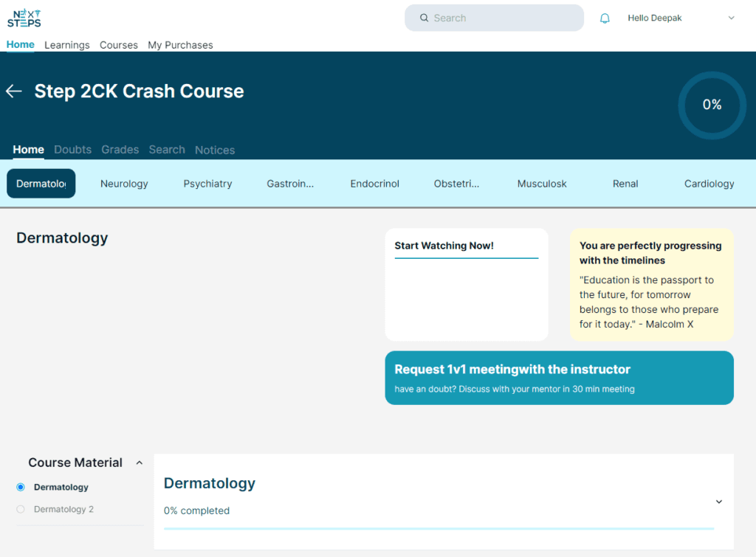Image resolution: width=756 pixels, height=557 pixels.
Task: Toggle the active Dermatology tab pill
Action: tap(41, 183)
